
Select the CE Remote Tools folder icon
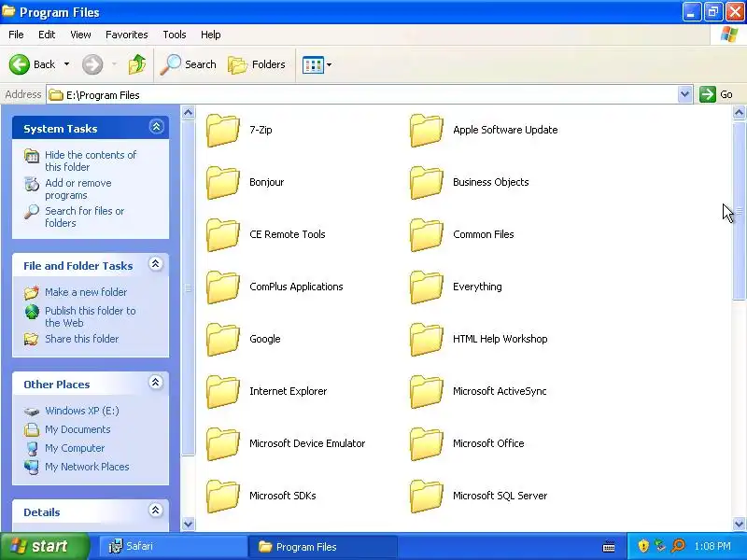click(223, 235)
